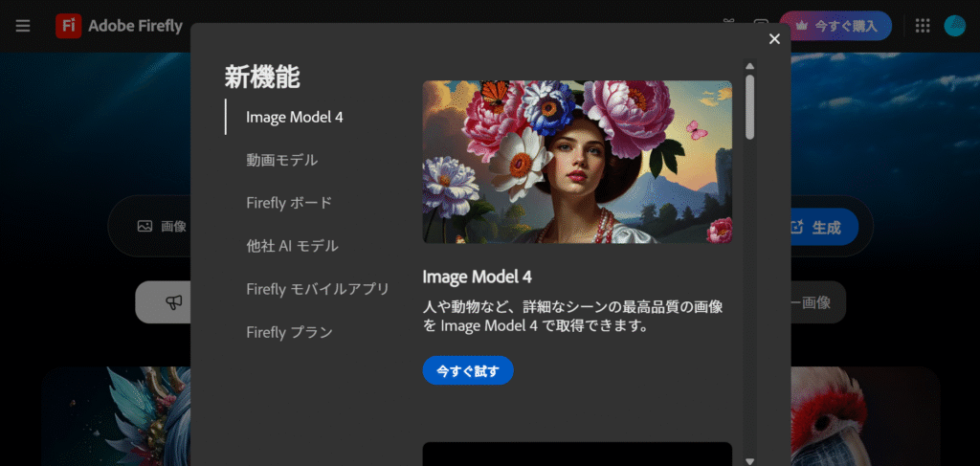Click the megaphone announcement button
This screenshot has height=466, width=980.
164,302
